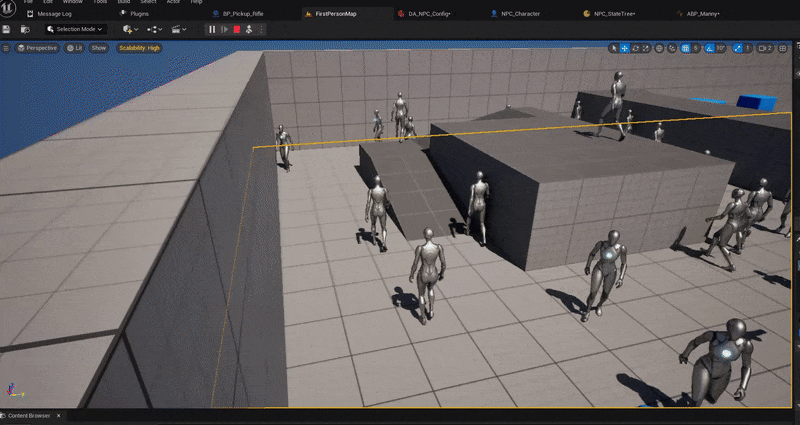Close the Content Browser tab

[58, 416]
